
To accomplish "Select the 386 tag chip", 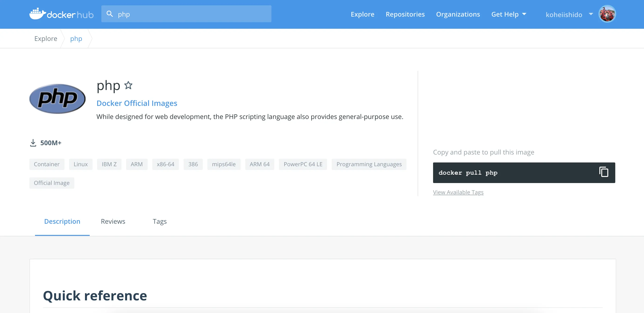I will [193, 164].
